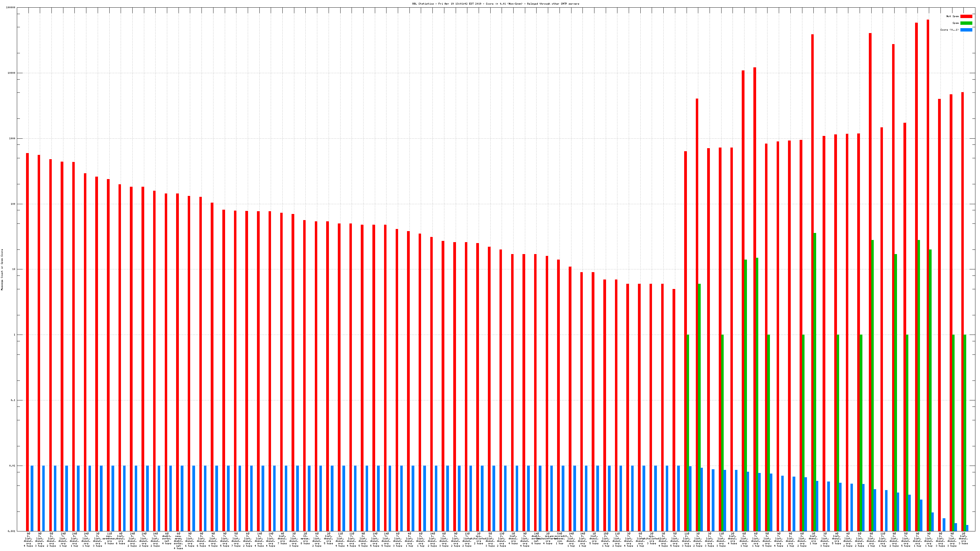The height and width of the screenshot is (551, 980).
Task: Click the 0.001 y-axis tick label
Action: pos(11,531)
